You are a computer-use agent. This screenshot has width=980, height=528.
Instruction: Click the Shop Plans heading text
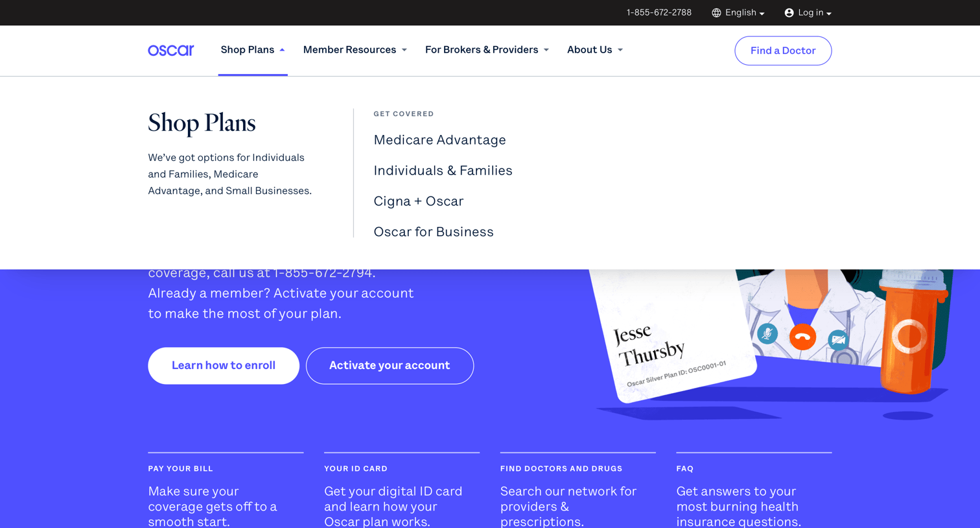202,123
